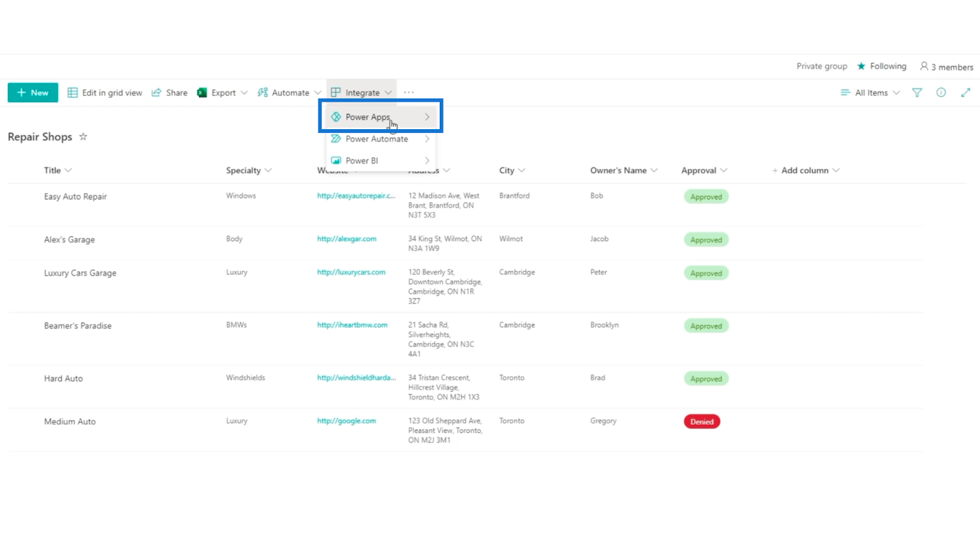
Task: Click the Windshields specialty cell
Action: point(246,378)
